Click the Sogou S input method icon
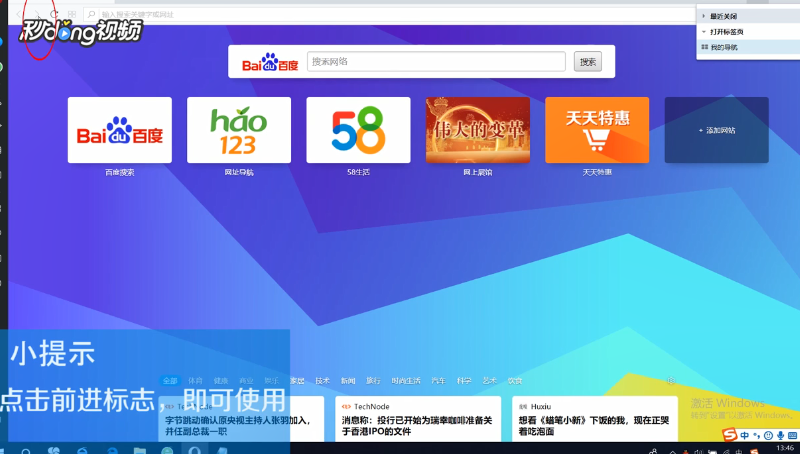Image resolution: width=800 pixels, height=454 pixels. point(730,435)
